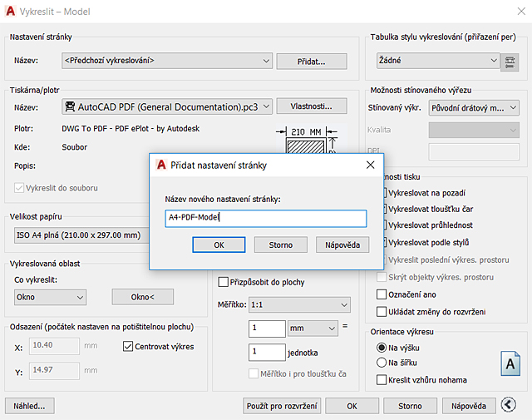This screenshot has width=532, height=420.
Task: Click the new page setup name field
Action: click(266, 219)
